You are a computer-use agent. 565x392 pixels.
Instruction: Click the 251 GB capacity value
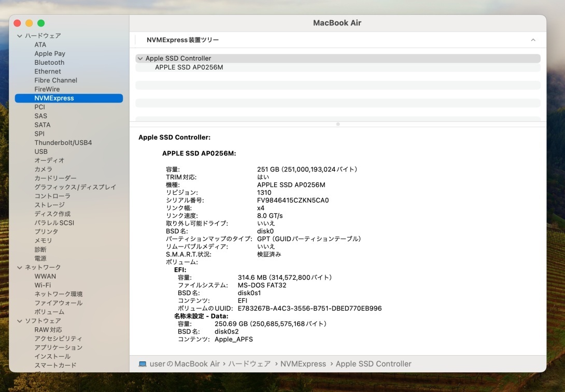point(307,169)
